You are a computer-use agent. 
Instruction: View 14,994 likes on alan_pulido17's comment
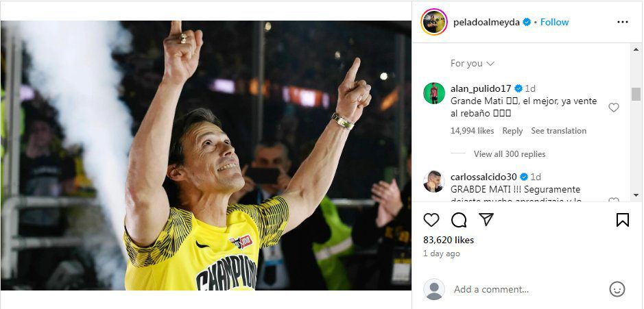[x=472, y=131]
